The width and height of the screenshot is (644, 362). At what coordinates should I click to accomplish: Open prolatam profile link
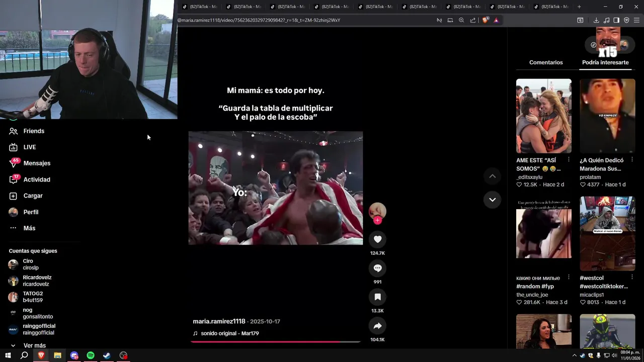tap(590, 177)
